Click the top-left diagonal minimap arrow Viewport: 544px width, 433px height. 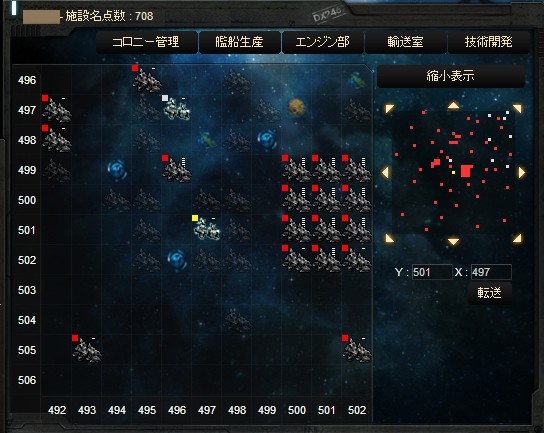point(389,109)
